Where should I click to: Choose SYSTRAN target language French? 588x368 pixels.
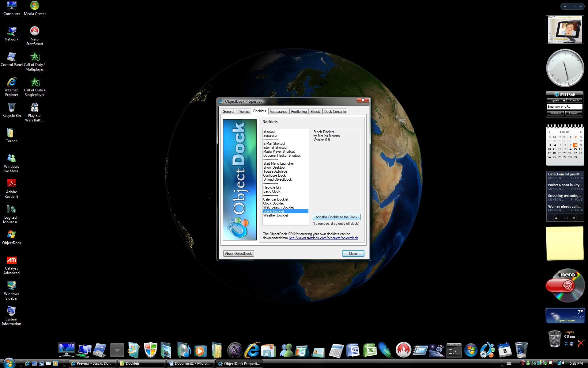pyautogui.click(x=574, y=100)
